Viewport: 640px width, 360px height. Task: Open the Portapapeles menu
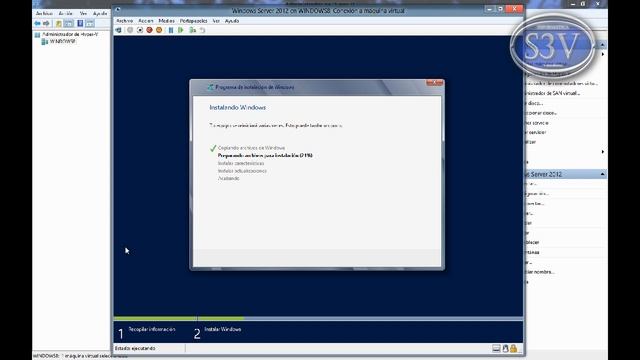193,21
